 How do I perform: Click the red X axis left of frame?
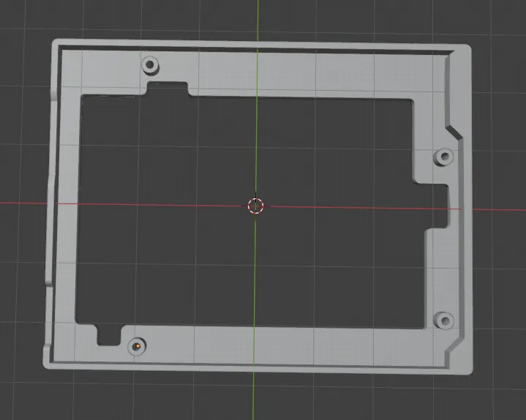tap(22, 203)
